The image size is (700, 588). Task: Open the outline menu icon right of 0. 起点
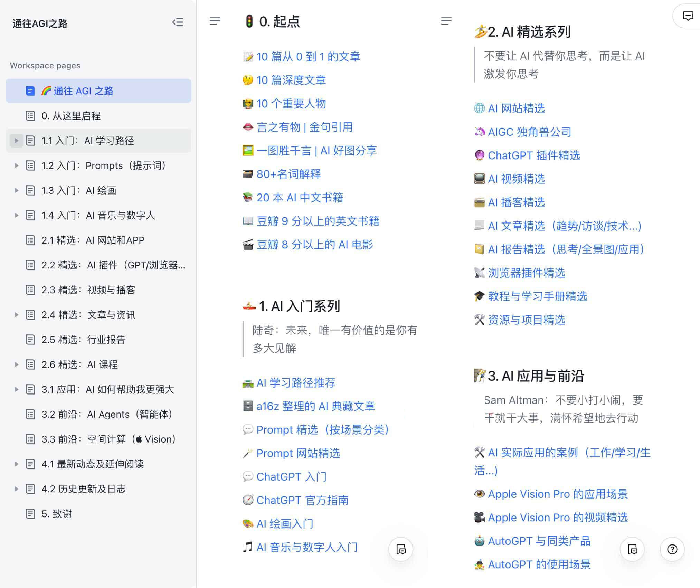point(446,21)
